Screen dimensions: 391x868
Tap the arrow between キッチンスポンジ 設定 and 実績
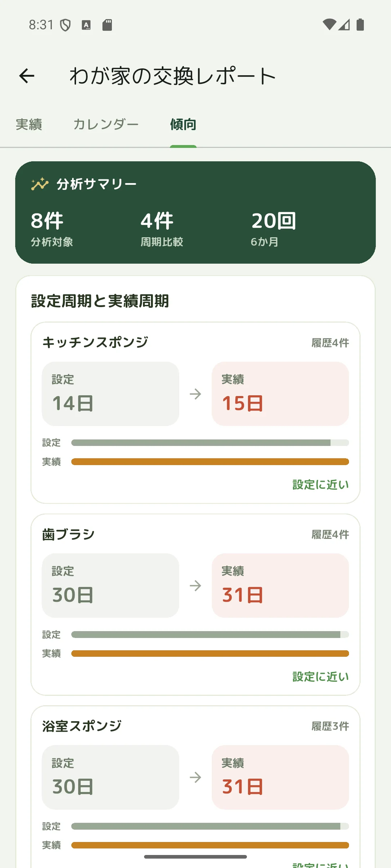point(195,394)
